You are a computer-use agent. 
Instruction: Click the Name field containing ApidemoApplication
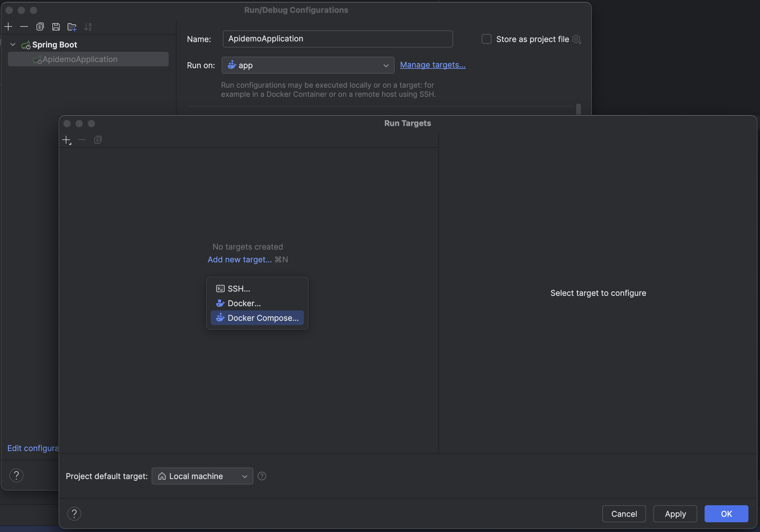(x=338, y=39)
